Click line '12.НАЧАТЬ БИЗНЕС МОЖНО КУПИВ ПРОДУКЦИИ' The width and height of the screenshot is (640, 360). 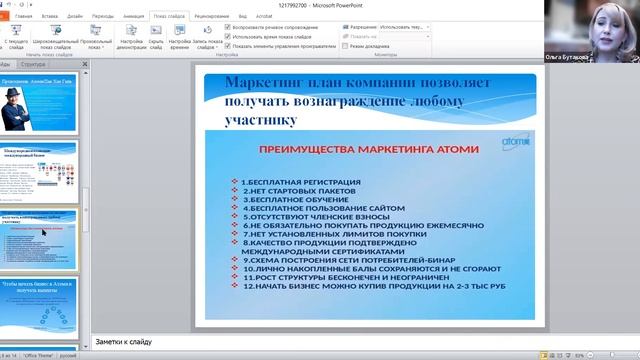(x=374, y=286)
